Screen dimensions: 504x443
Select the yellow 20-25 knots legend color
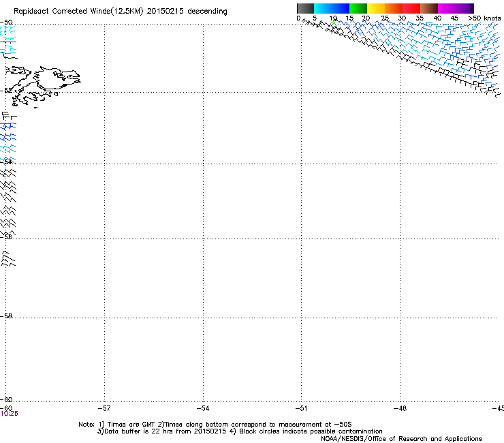coord(376,8)
